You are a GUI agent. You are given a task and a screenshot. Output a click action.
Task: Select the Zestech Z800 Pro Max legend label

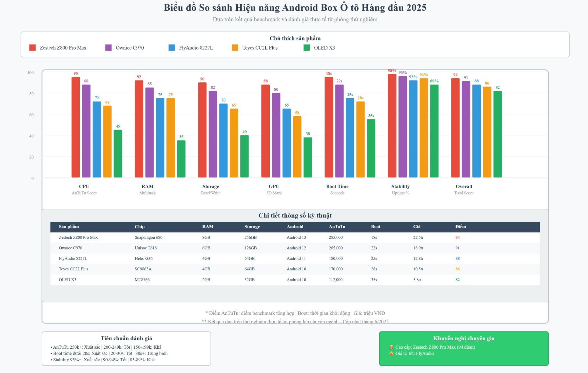(63, 48)
